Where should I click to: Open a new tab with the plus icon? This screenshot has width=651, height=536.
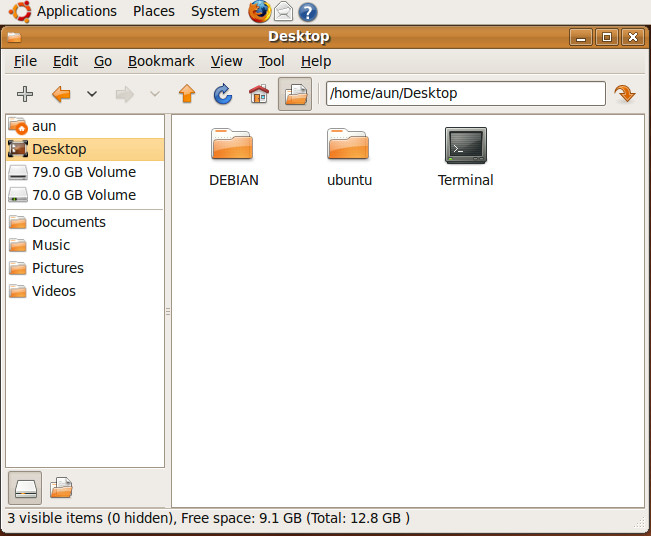tap(25, 94)
